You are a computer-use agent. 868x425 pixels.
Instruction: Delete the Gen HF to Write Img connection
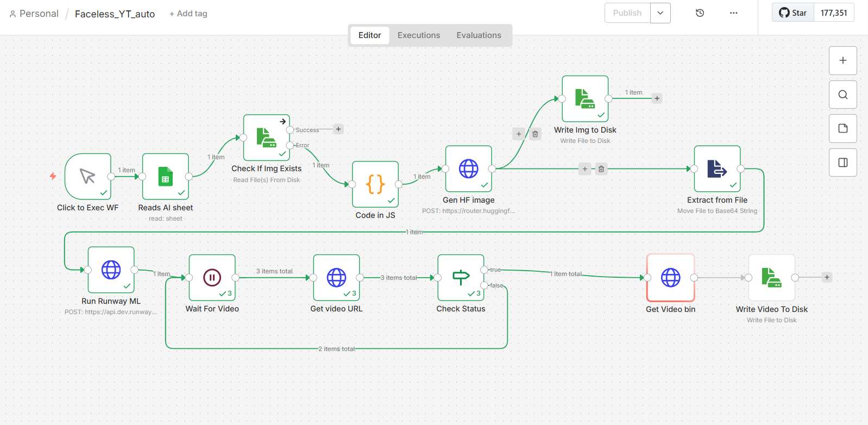[x=535, y=134]
